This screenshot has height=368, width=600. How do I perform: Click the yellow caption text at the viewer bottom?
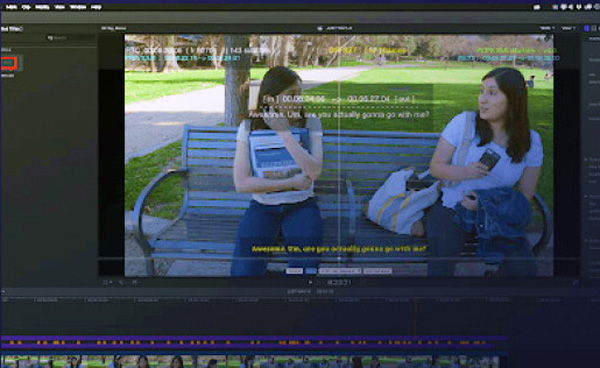point(339,249)
